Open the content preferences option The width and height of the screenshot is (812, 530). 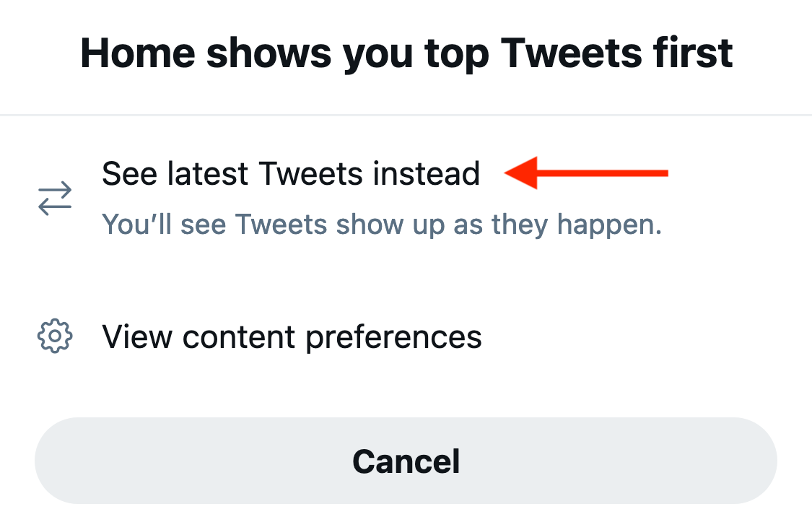292,335
